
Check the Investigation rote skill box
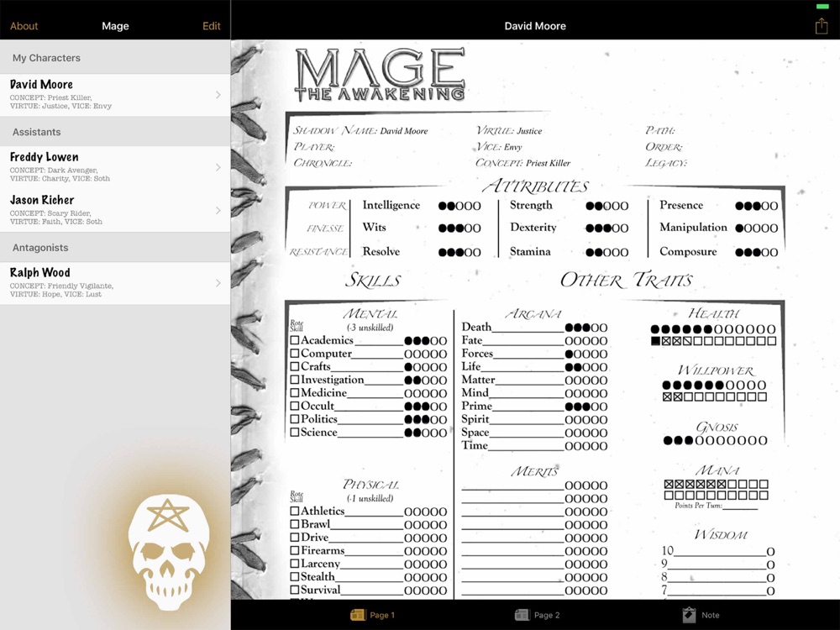295,380
